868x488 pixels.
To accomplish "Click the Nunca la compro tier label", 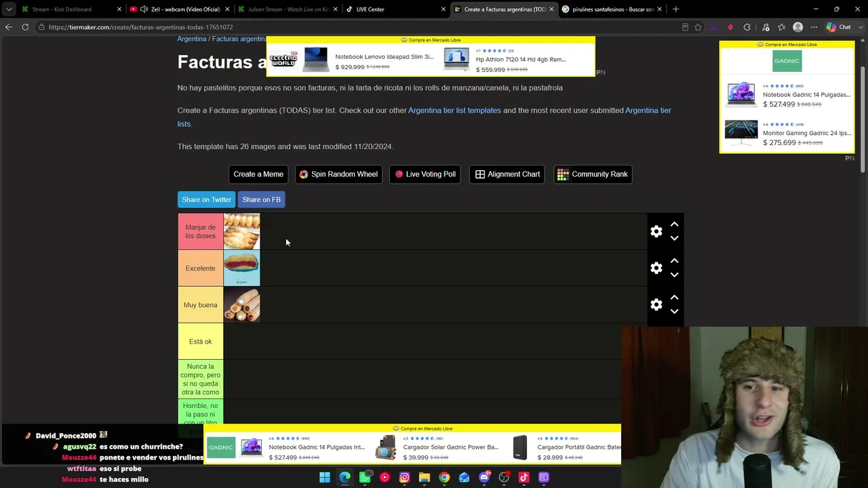I will 200,379.
